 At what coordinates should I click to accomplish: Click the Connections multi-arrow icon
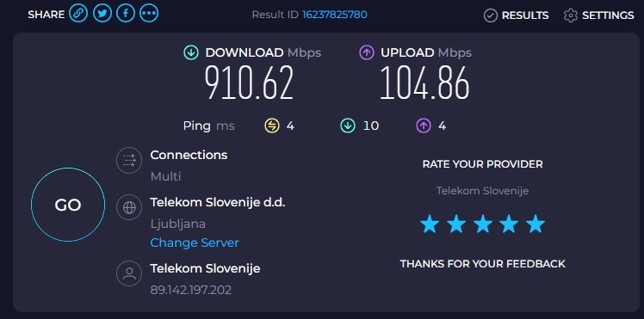pyautogui.click(x=129, y=160)
